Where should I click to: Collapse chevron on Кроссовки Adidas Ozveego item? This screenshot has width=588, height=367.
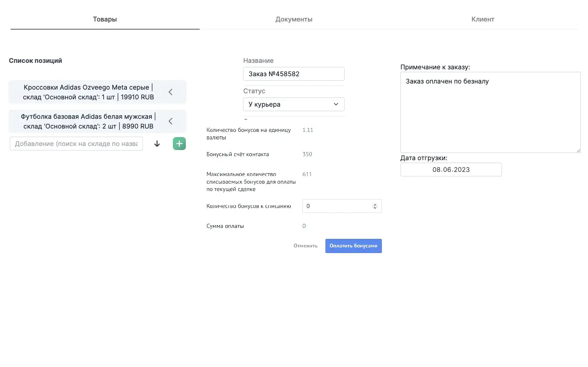pos(170,92)
